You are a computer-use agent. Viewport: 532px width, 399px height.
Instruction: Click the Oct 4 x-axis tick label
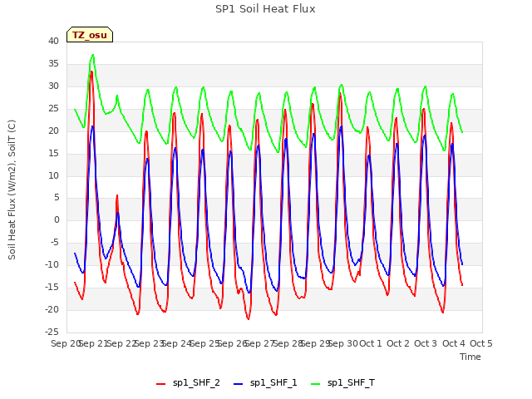coord(454,343)
